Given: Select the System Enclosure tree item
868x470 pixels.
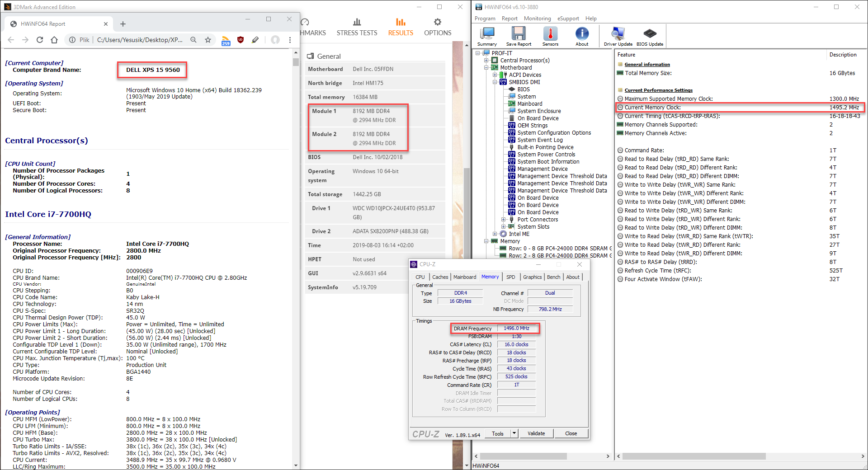Looking at the screenshot, I should 539,111.
